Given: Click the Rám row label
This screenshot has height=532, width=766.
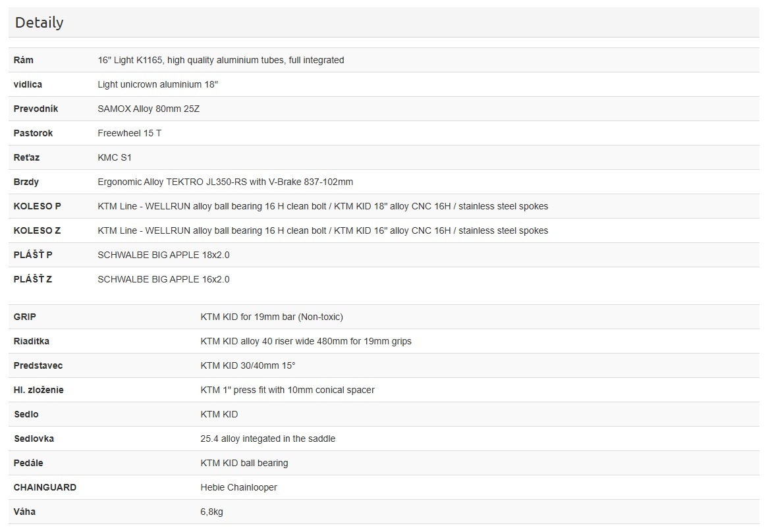Looking at the screenshot, I should pos(24,60).
